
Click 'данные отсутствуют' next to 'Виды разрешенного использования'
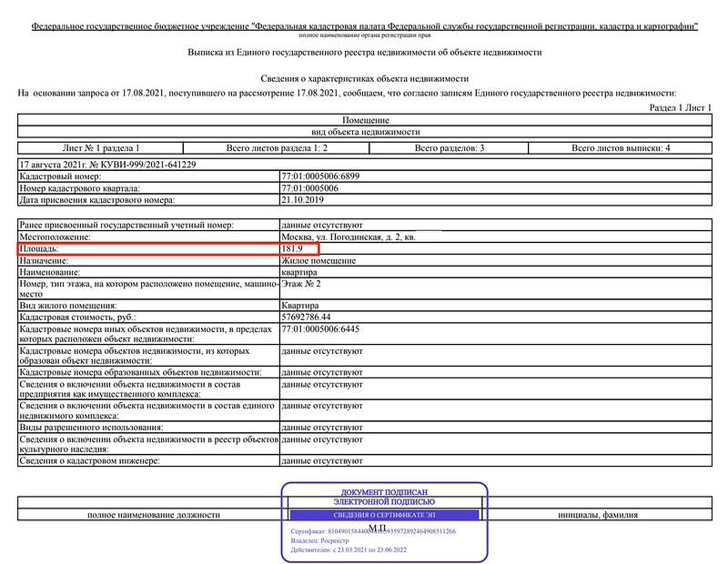(x=322, y=428)
